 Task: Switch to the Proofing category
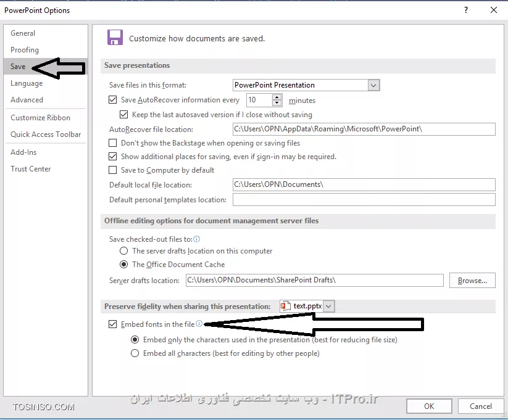[x=45, y=50]
